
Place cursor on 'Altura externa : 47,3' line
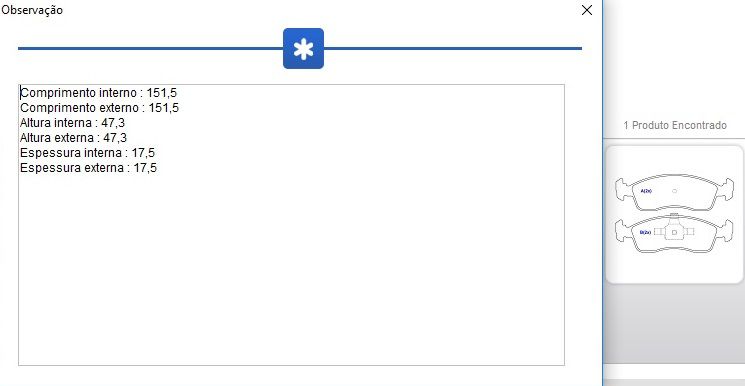pyautogui.click(x=73, y=138)
